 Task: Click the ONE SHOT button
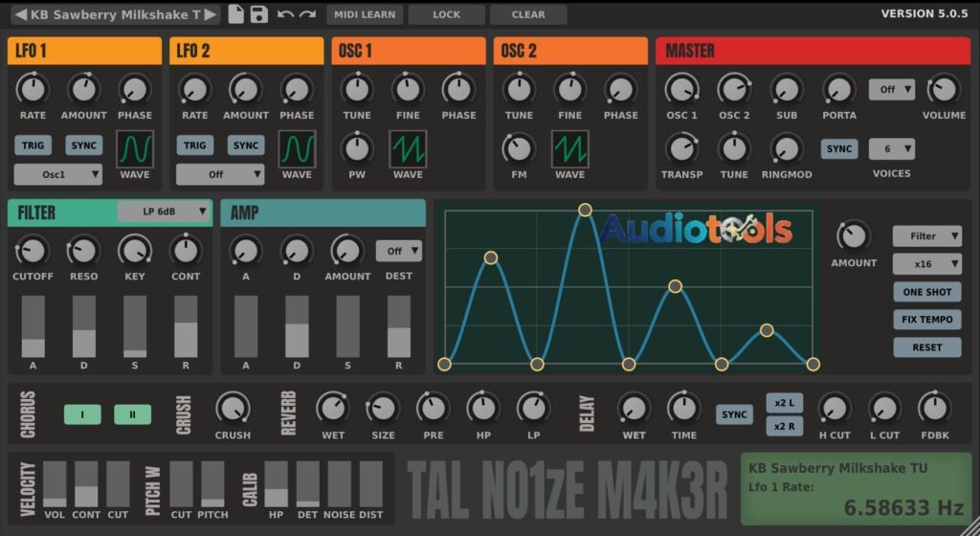click(x=927, y=292)
